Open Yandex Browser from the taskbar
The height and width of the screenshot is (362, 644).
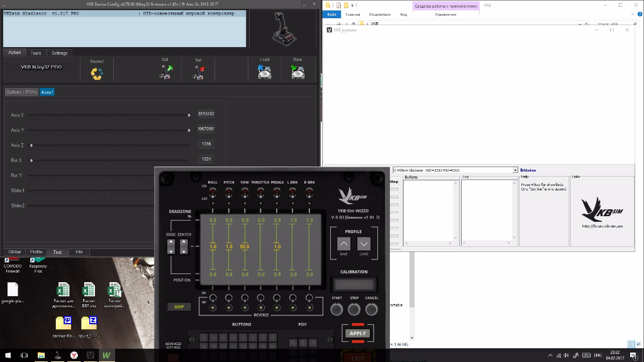pos(74,355)
